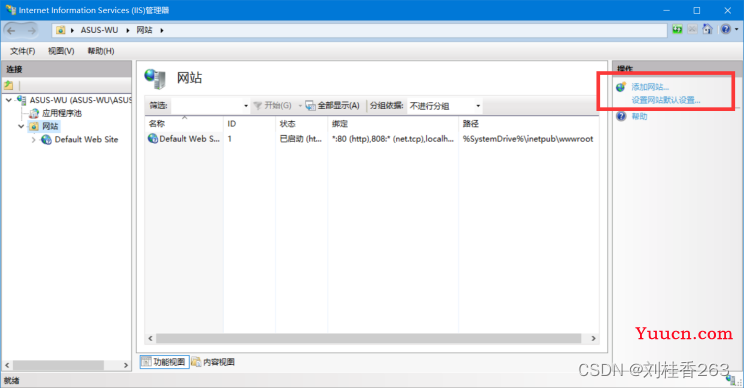
Task: Click the add website globe icon
Action: click(621, 87)
